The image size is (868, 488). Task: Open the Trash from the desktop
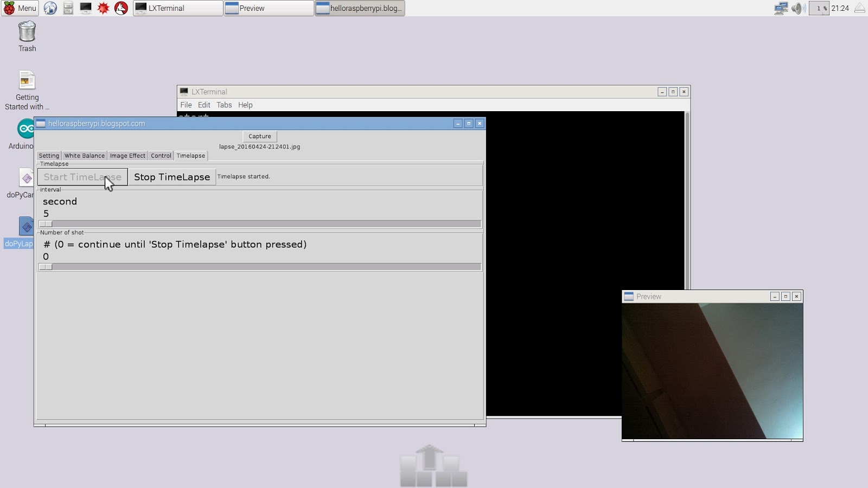[27, 34]
